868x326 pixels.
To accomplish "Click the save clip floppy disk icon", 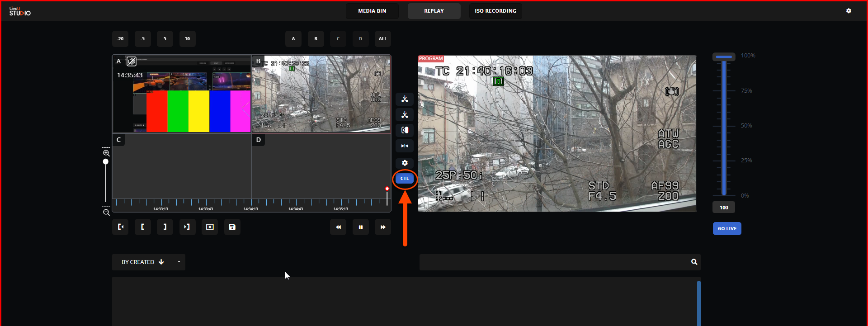I will (x=232, y=227).
